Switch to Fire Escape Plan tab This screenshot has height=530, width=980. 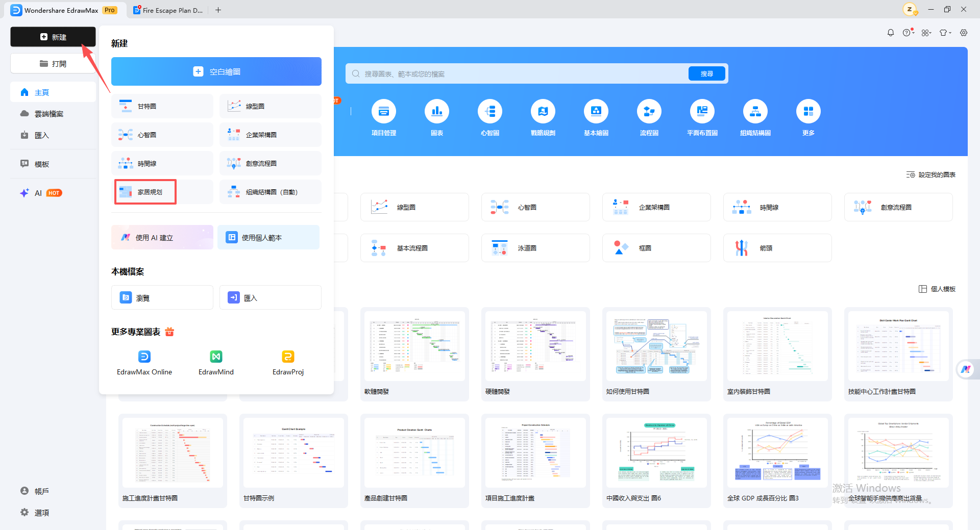(x=168, y=10)
